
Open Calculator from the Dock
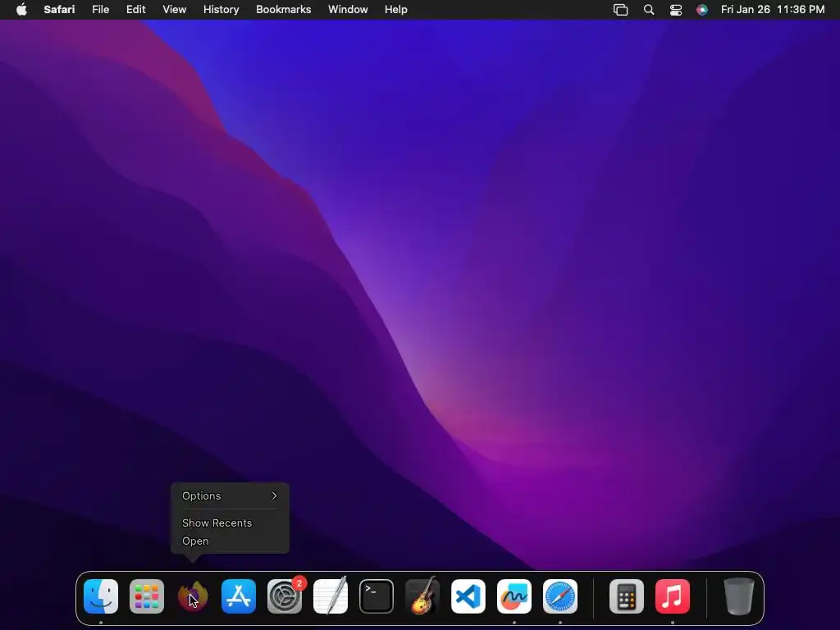pos(626,596)
